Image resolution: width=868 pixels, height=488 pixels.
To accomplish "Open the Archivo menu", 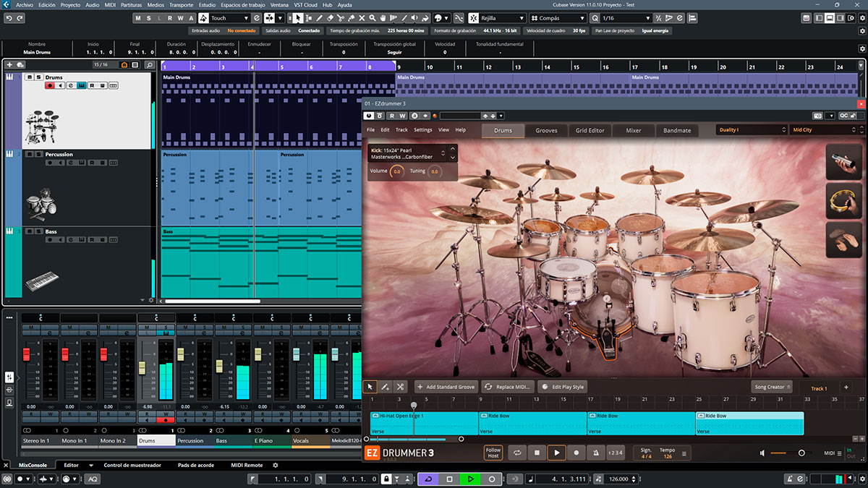I will pos(24,4).
